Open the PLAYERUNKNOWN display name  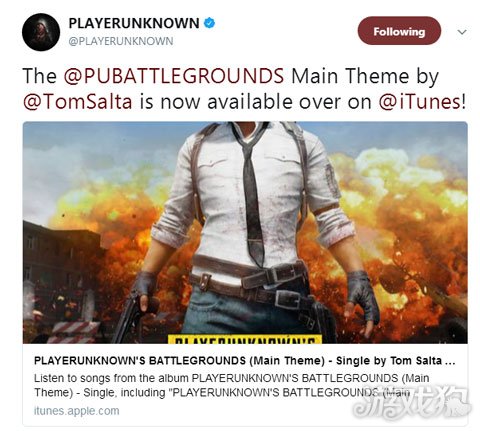point(134,23)
